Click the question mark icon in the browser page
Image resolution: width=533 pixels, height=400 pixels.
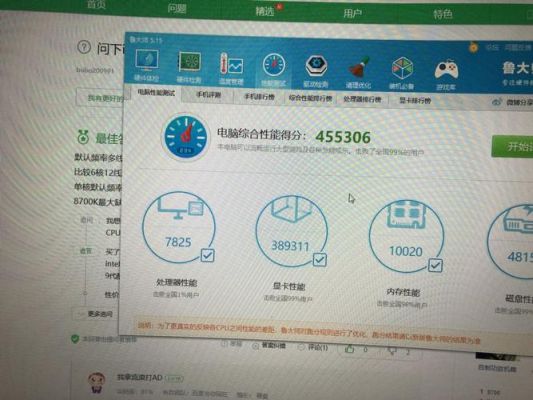coord(84,47)
